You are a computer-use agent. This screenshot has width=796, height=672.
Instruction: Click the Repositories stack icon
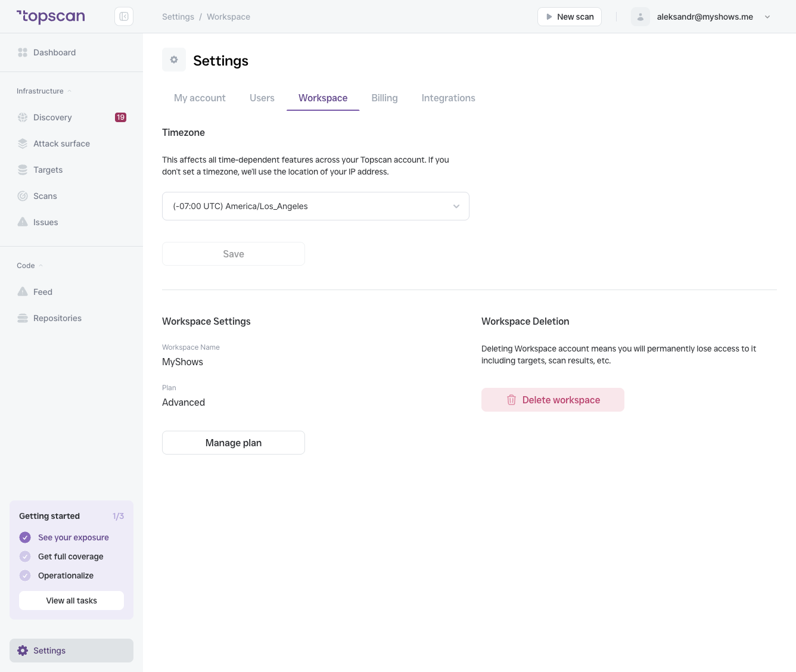(23, 318)
